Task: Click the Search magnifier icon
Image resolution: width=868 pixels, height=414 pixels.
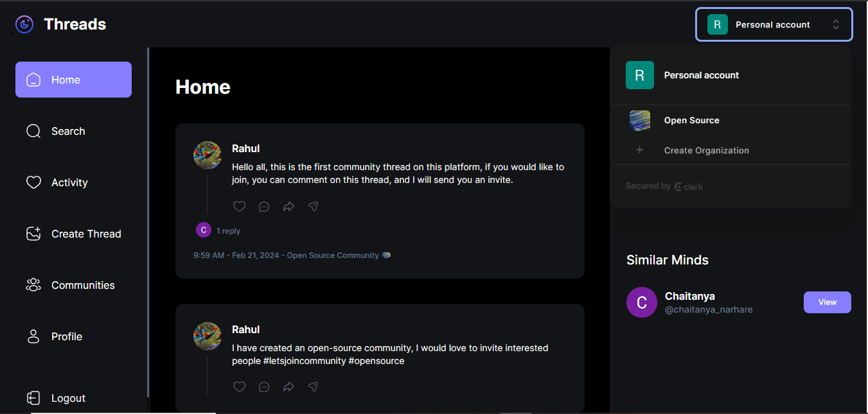Action: click(33, 131)
